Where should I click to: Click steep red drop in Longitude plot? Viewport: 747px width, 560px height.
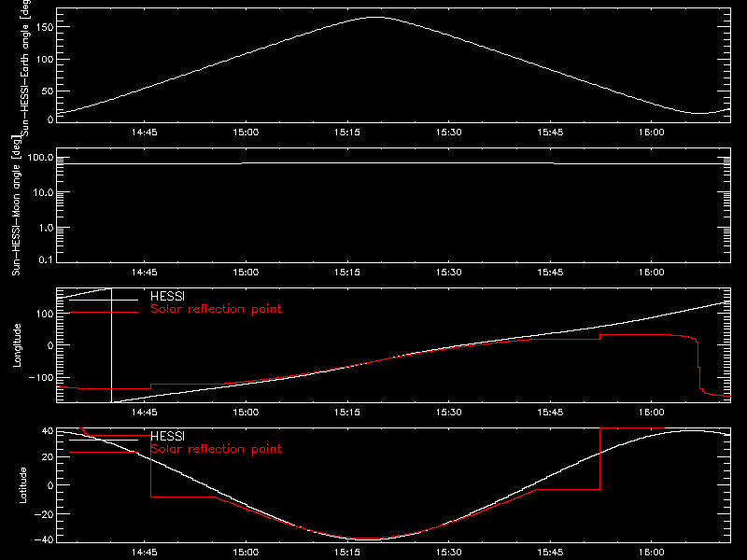pyautogui.click(x=698, y=367)
